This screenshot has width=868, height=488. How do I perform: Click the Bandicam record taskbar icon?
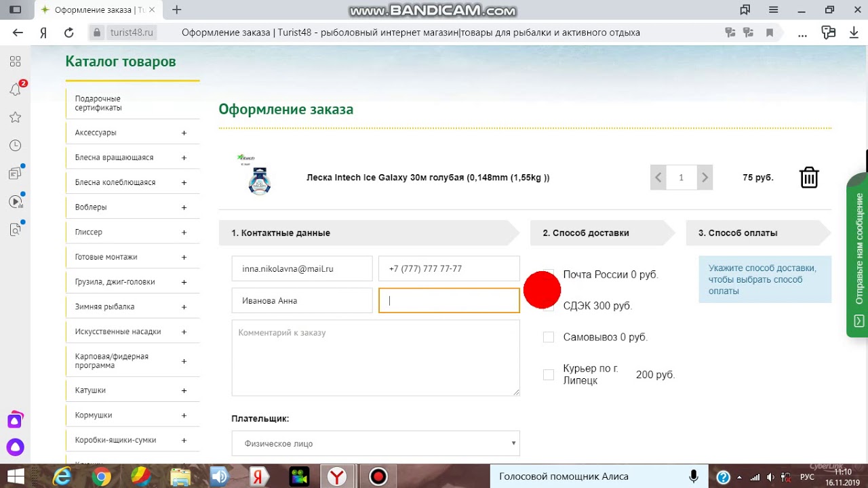(x=378, y=476)
